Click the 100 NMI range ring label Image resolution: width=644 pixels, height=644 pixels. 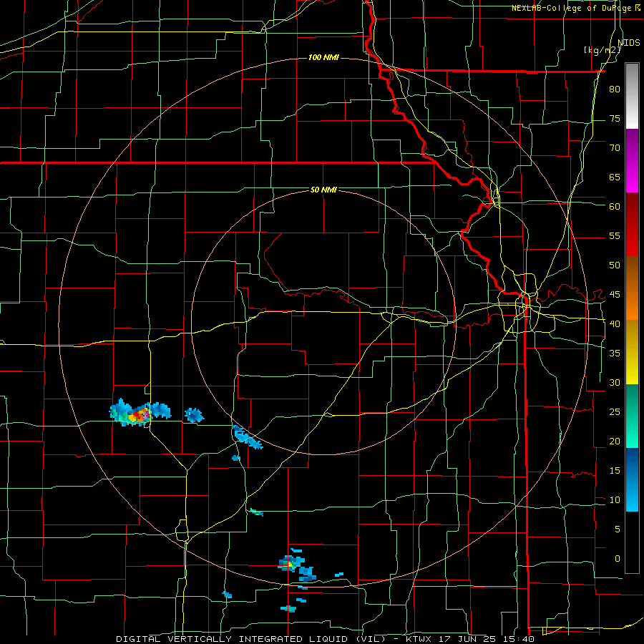tap(323, 57)
